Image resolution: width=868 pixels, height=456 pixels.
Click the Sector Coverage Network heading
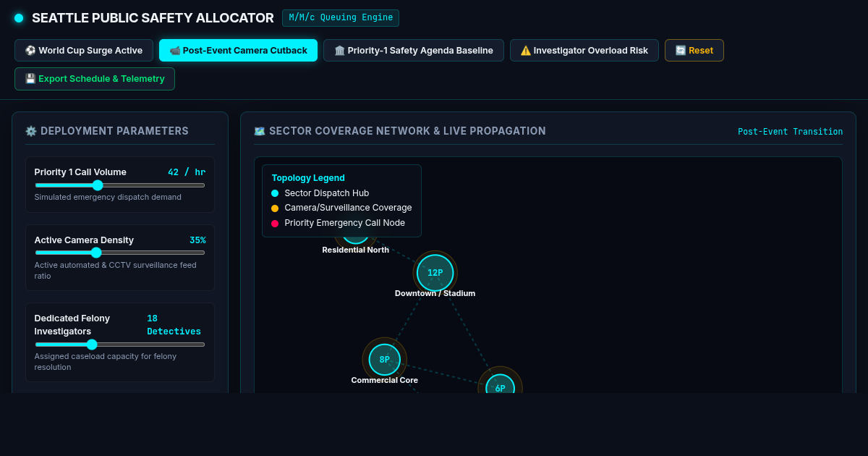click(400, 131)
